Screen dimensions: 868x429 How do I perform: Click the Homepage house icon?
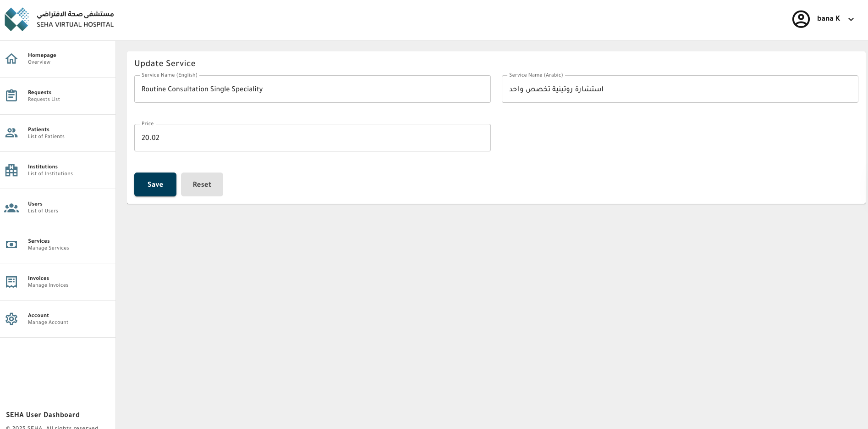point(11,59)
